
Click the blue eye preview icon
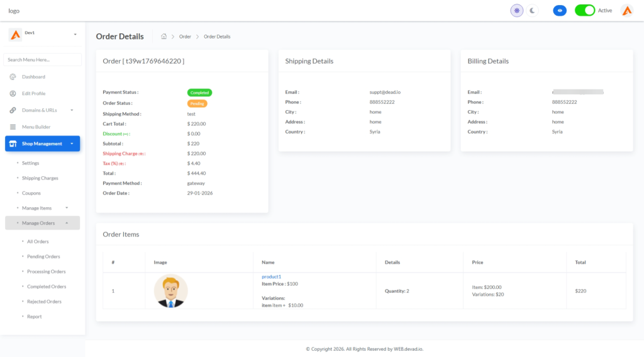(559, 10)
